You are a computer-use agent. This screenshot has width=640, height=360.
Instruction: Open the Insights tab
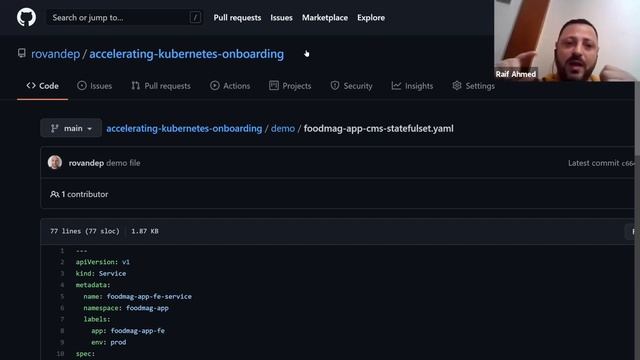coord(412,86)
